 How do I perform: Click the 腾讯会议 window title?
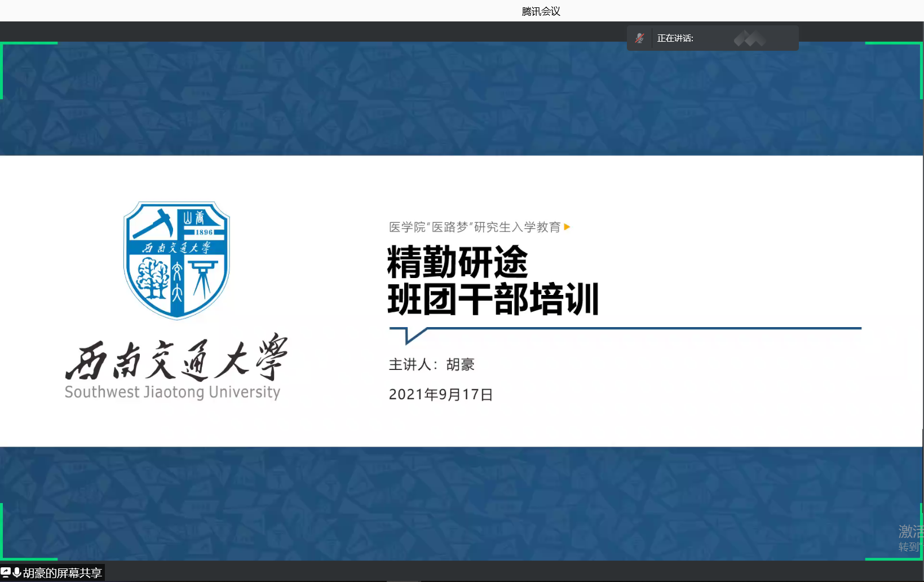tap(541, 11)
